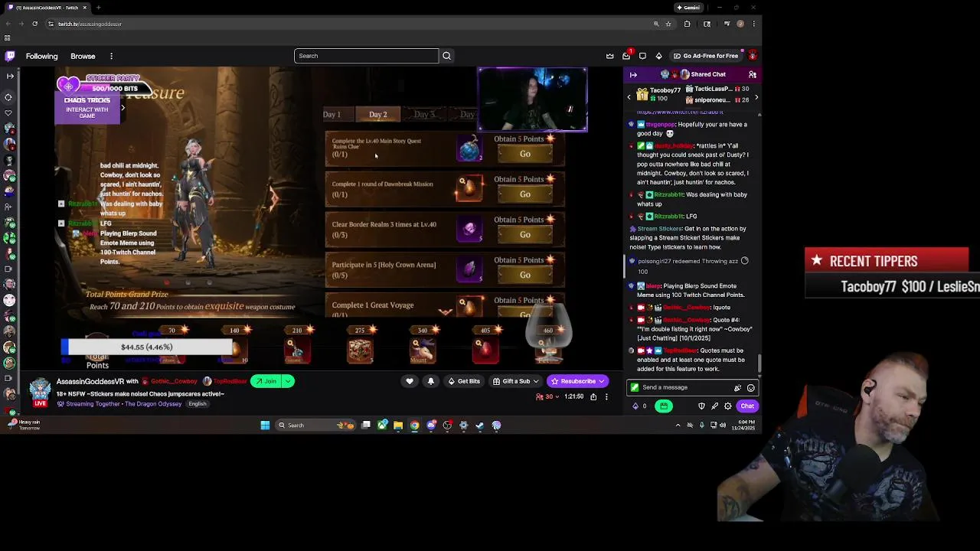980x551 pixels.
Task: Open the Get Bits diamond icon in top bar
Action: (x=658, y=56)
